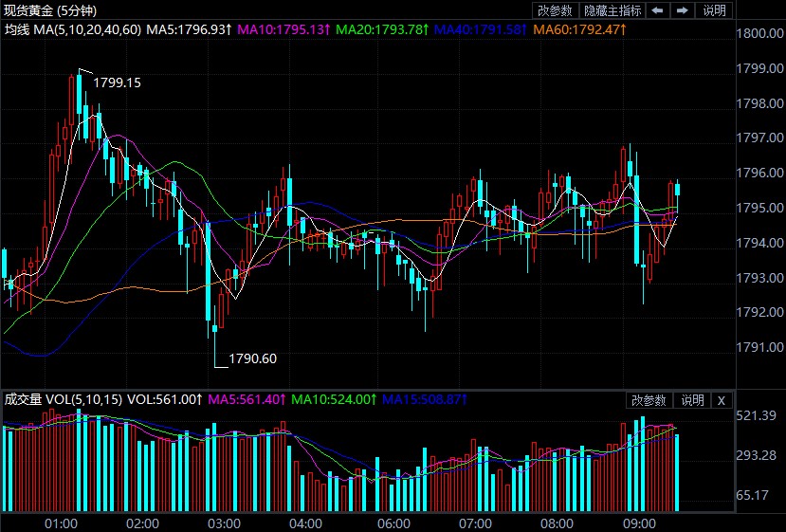
Task: Click the right arrow scroll icon
Action: pos(683,10)
